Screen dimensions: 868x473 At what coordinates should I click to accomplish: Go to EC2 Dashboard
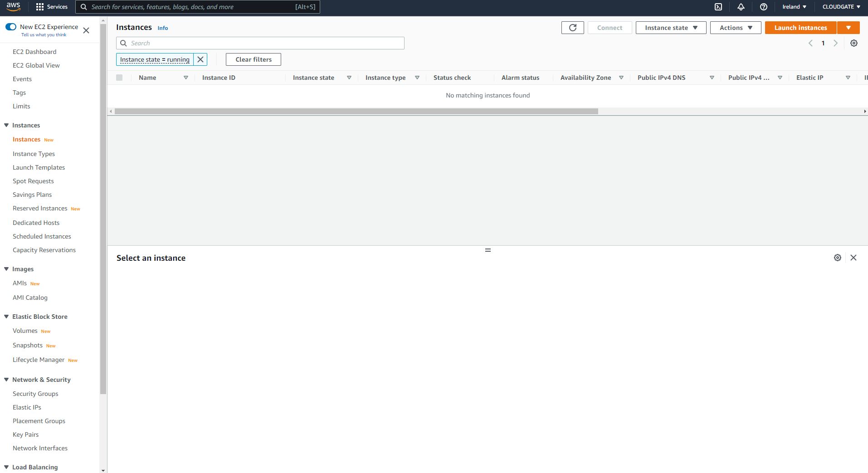click(34, 52)
